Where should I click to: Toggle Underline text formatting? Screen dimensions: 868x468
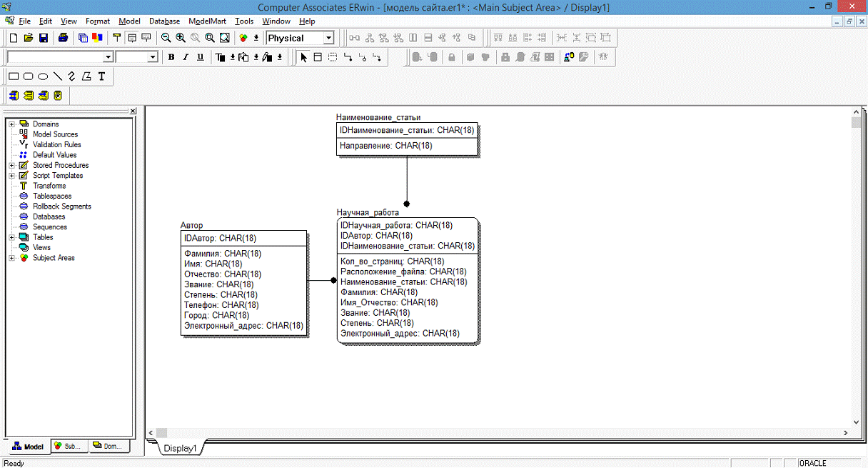[x=200, y=57]
